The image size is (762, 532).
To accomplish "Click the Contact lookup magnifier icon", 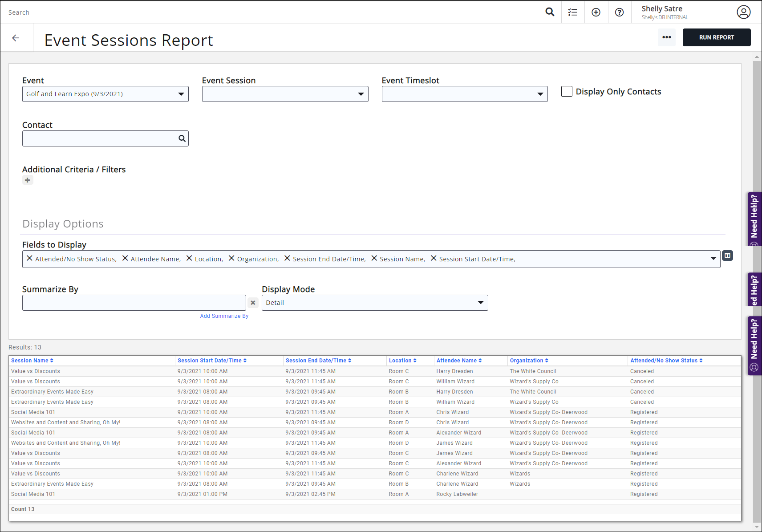I will (x=182, y=138).
